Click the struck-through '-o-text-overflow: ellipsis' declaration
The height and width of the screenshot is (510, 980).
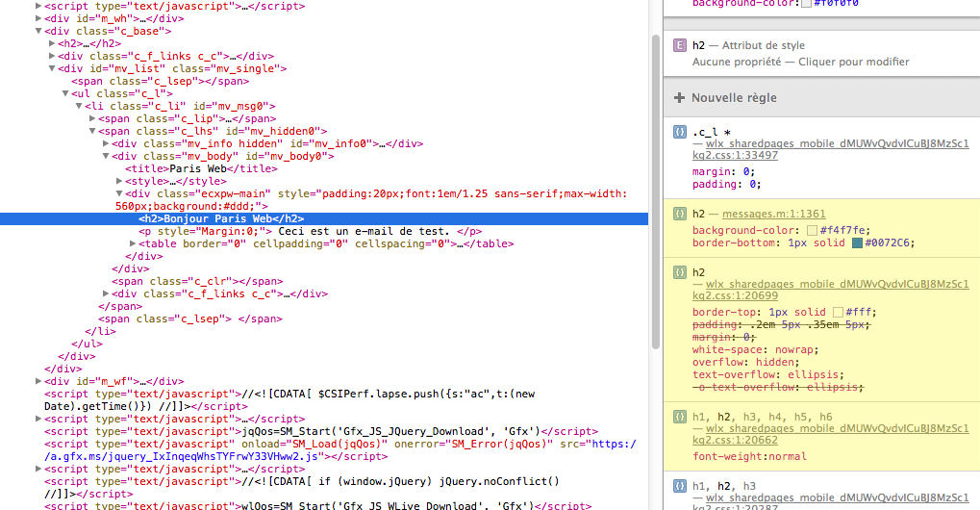(x=778, y=387)
